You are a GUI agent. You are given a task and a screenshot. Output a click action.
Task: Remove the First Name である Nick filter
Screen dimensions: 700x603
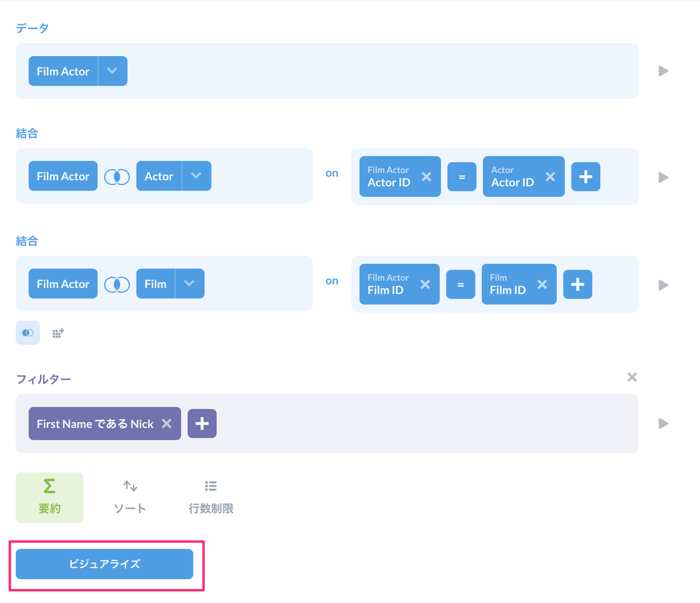[166, 423]
